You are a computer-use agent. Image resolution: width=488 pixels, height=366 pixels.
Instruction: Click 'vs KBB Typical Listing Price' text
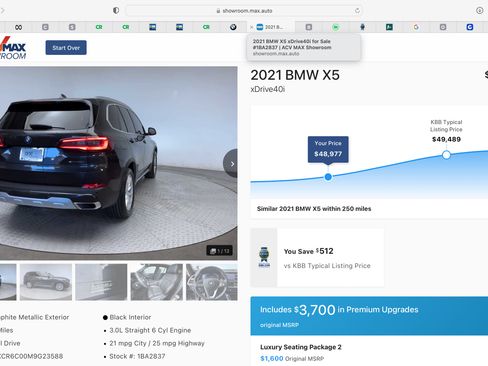coord(327,266)
